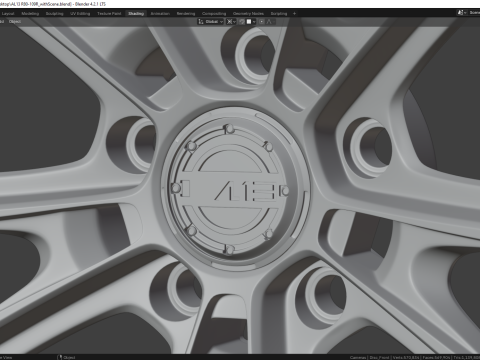Screen dimensions: 480x360
Task: Click the Faces count in status bar
Action: click(x=436, y=358)
